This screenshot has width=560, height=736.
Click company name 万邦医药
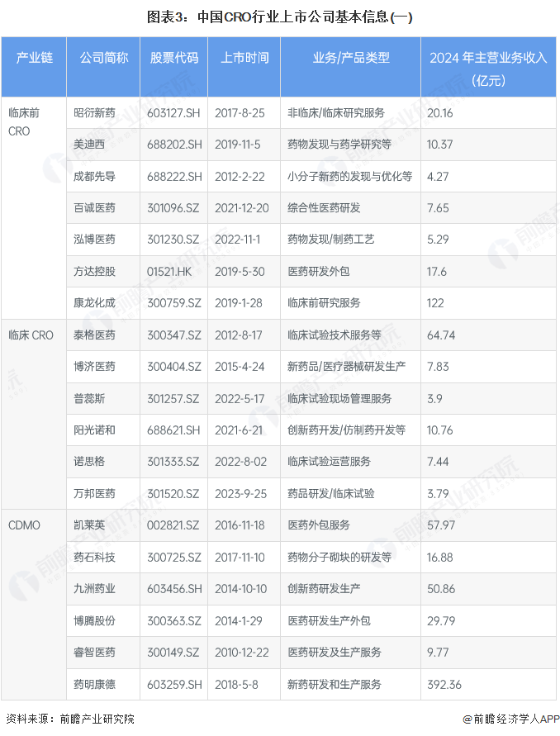click(x=94, y=493)
